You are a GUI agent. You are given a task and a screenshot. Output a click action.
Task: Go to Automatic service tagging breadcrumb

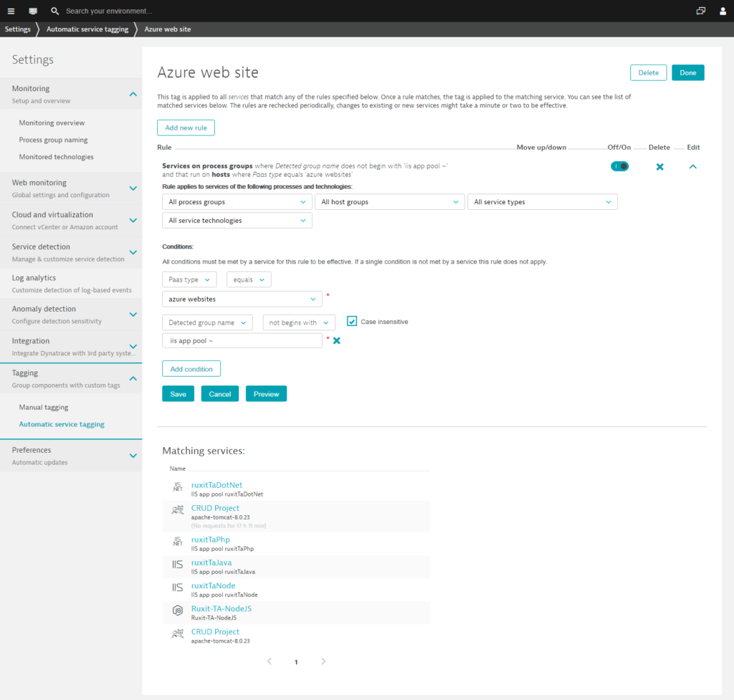tap(87, 29)
